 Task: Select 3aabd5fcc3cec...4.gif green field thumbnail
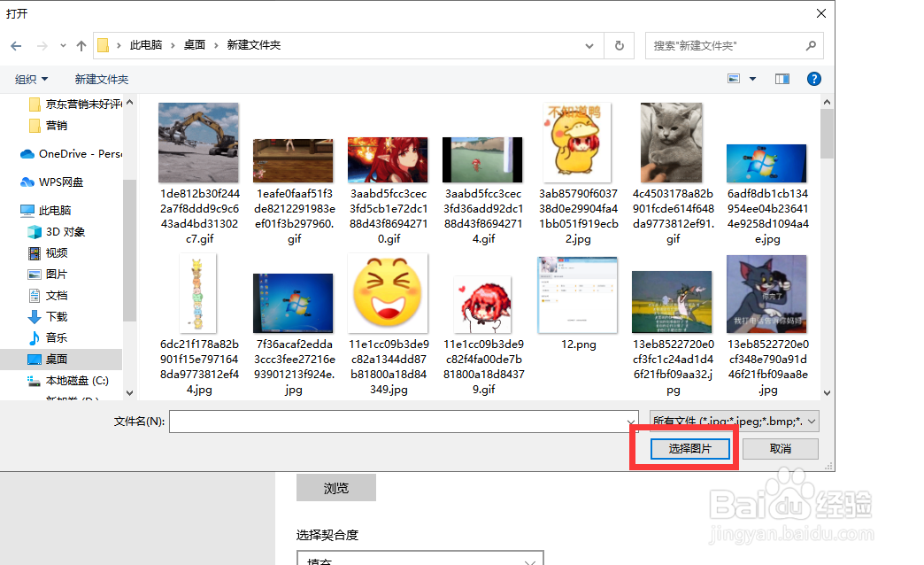[482, 159]
